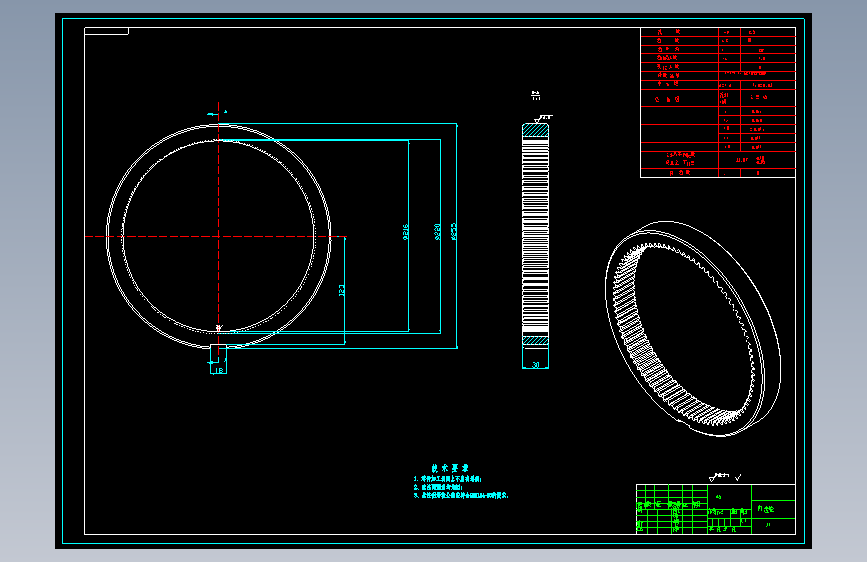Image resolution: width=867 pixels, height=562 pixels.
Task: Click the Ø216 diameter dimension label
Action: 405,232
